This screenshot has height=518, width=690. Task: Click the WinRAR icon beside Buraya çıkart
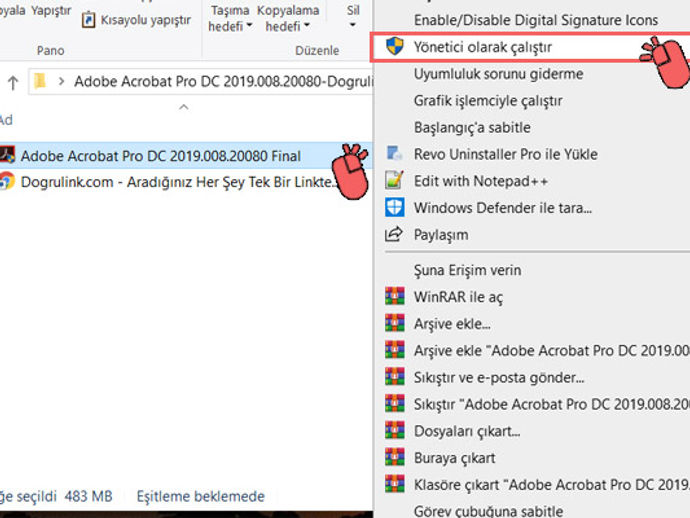pyautogui.click(x=395, y=457)
